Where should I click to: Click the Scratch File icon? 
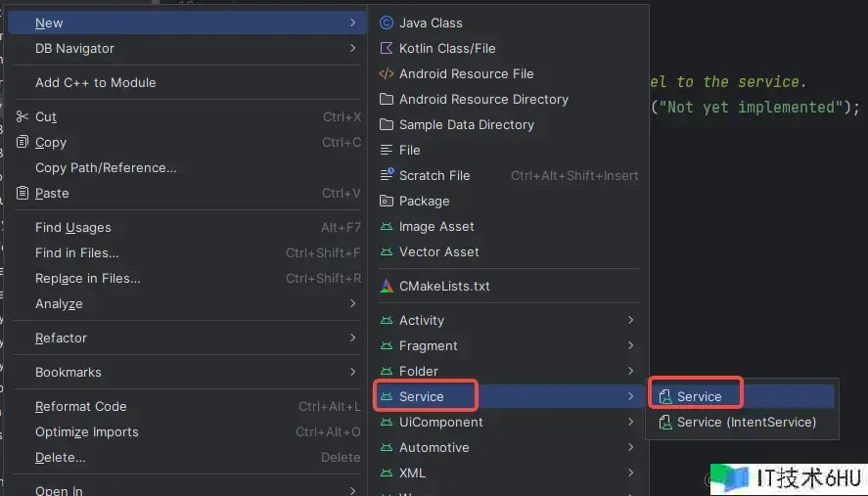[x=386, y=175]
